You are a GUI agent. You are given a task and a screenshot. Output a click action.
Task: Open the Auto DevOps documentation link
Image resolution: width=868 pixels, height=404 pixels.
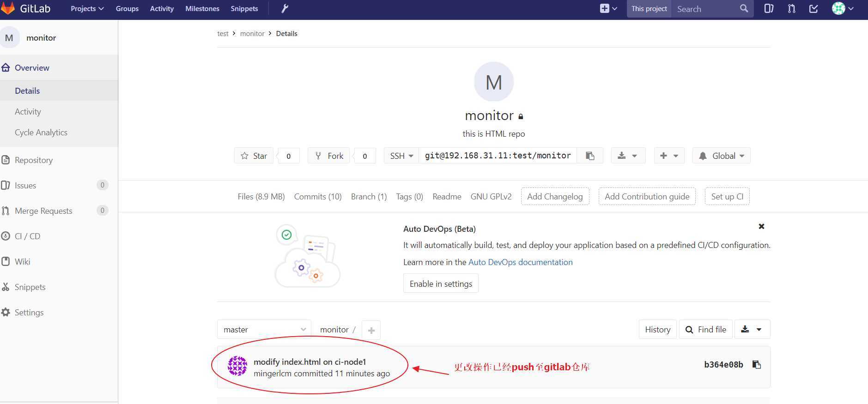point(520,262)
